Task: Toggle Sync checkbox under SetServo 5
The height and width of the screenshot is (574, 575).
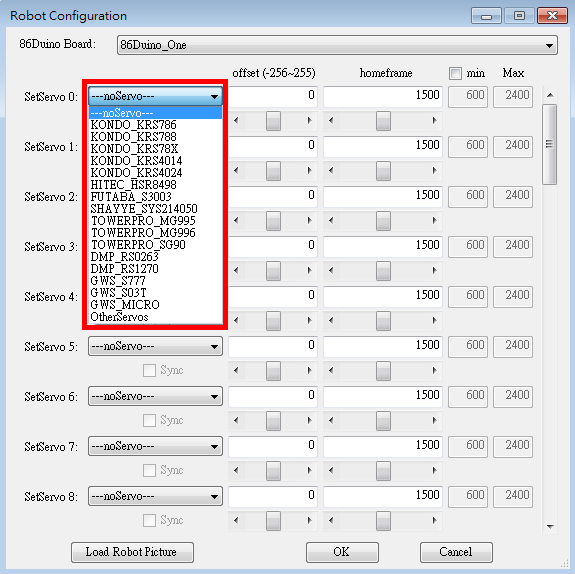Action: click(x=149, y=370)
